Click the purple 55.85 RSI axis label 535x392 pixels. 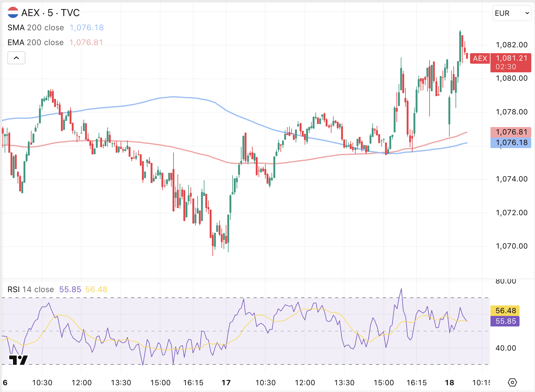505,321
